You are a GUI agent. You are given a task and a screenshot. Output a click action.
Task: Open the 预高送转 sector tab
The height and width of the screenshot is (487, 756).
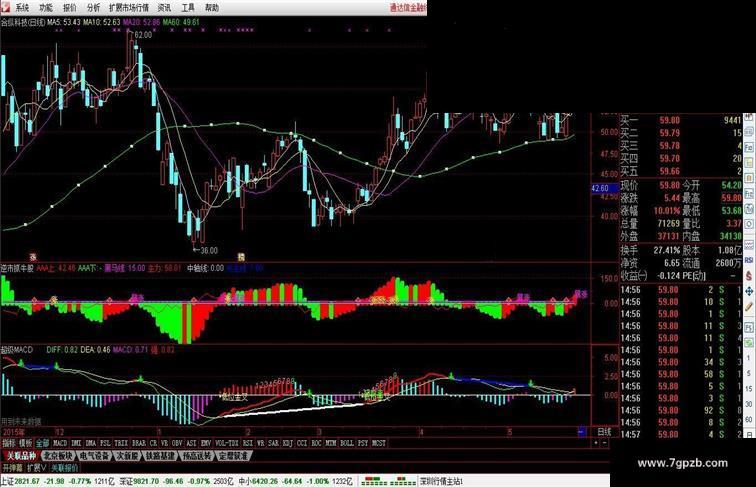click(x=197, y=455)
